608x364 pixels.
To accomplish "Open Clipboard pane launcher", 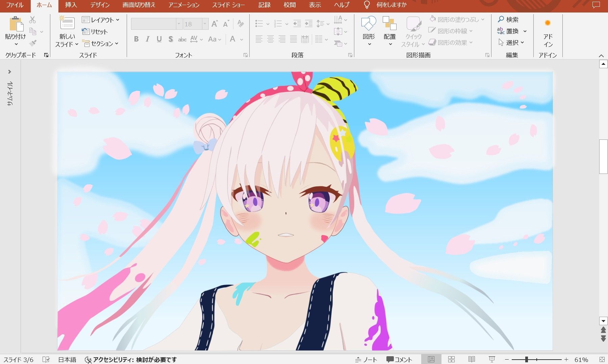I will tap(46, 55).
